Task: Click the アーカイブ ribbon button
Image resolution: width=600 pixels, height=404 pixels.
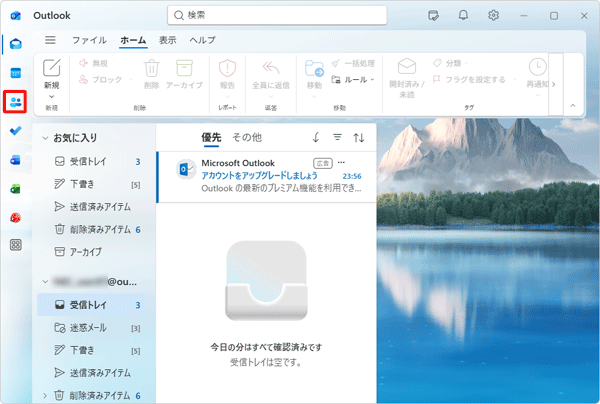Action: pos(184,75)
